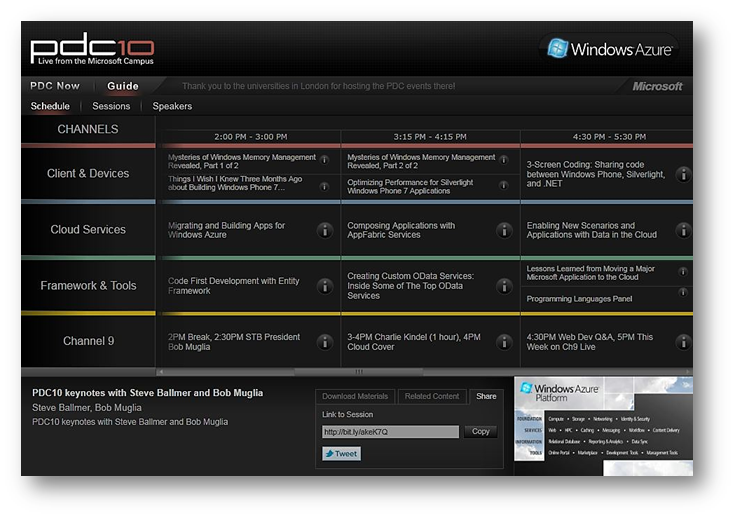735x518 pixels.
Task: Open info for Migrating and Building Apps session
Action: tap(325, 230)
